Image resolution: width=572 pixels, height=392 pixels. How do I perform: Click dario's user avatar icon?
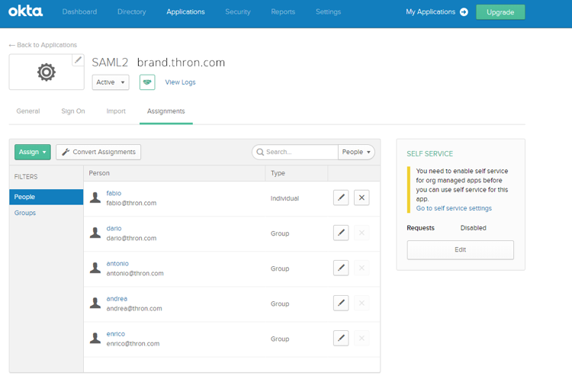point(95,233)
